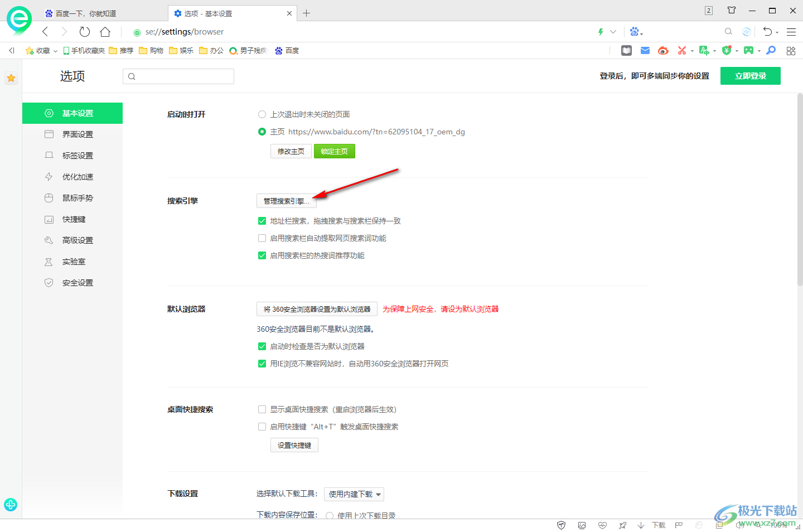This screenshot has width=803, height=532.
Task: Click the browser back arrow
Action: point(45,32)
